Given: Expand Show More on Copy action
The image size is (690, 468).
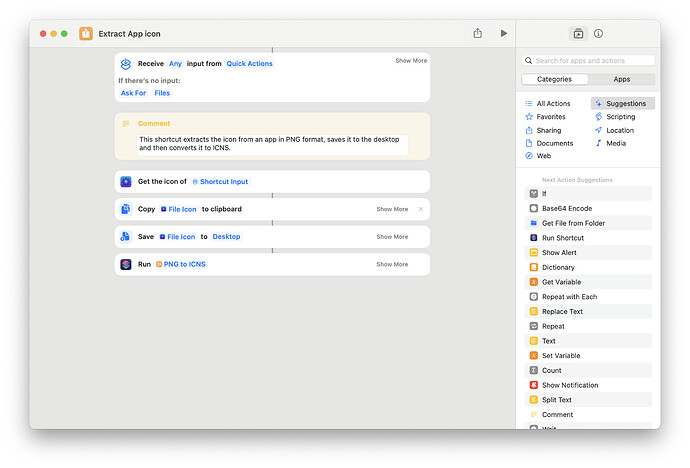Looking at the screenshot, I should coord(392,209).
